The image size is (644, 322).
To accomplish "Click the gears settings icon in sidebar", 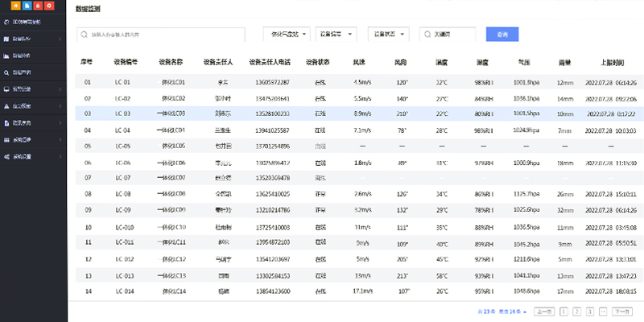I will (7, 156).
